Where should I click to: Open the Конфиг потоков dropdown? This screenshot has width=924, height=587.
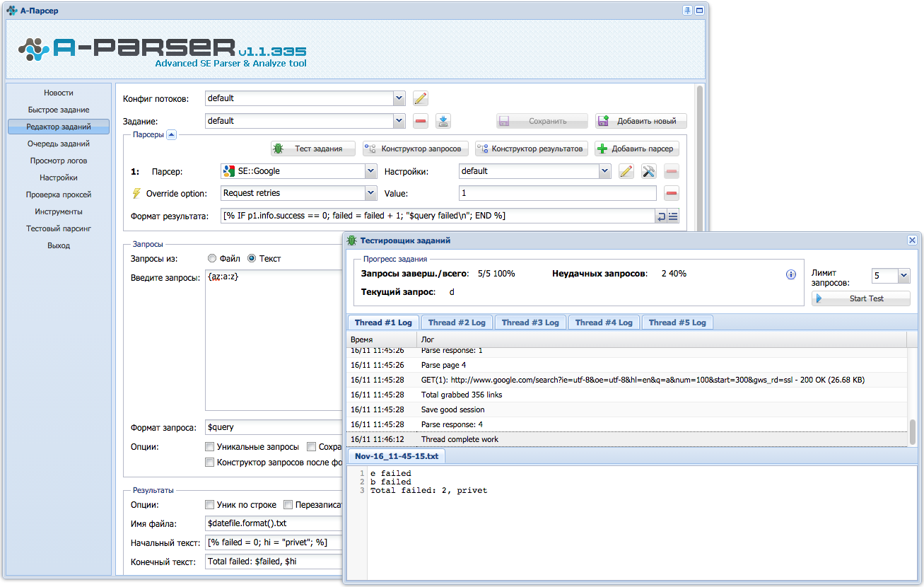(x=399, y=98)
